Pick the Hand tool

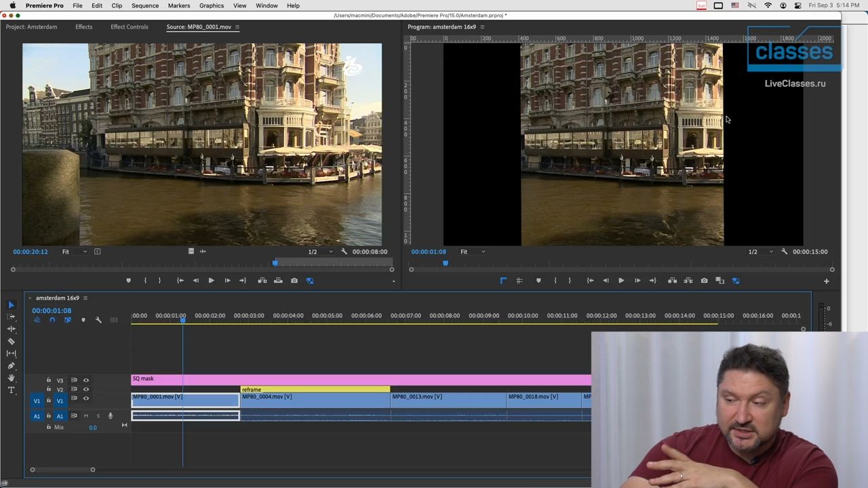pos(11,378)
